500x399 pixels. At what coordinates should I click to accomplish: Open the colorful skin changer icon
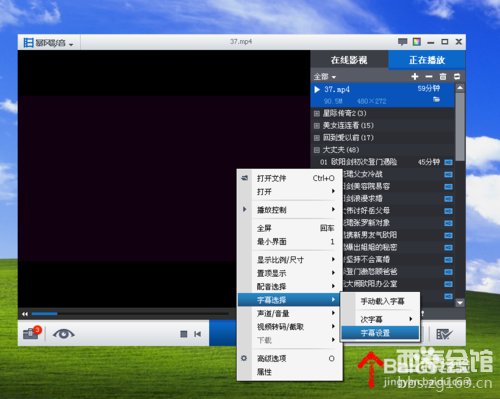(417, 42)
